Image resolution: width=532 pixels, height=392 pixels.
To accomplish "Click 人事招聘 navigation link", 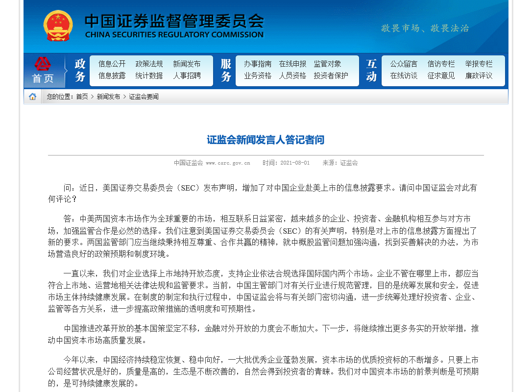I will point(187,75).
